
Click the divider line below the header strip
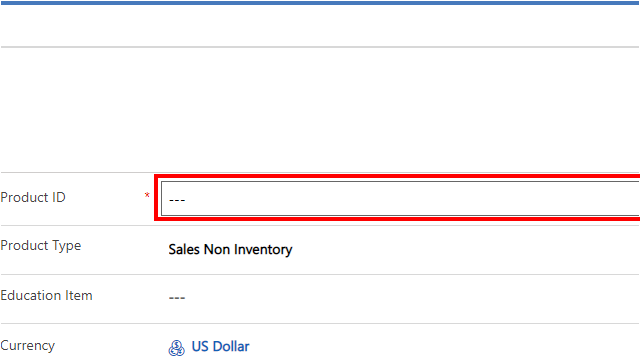[x=320, y=47]
